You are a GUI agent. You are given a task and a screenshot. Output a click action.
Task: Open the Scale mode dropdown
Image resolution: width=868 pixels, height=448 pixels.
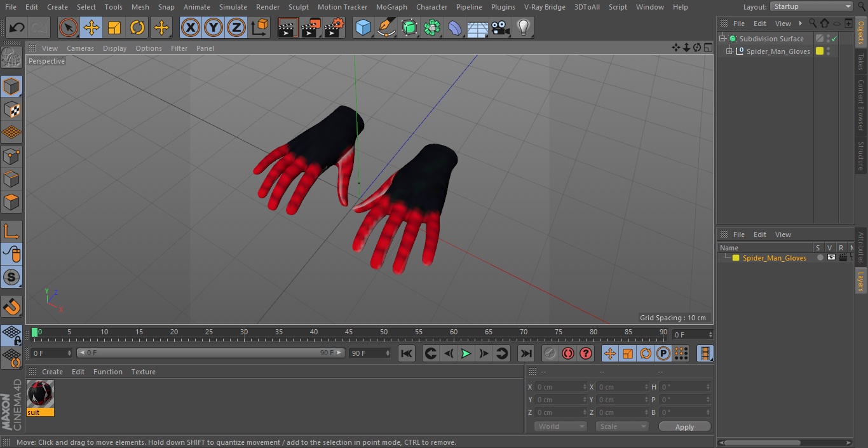tap(622, 426)
